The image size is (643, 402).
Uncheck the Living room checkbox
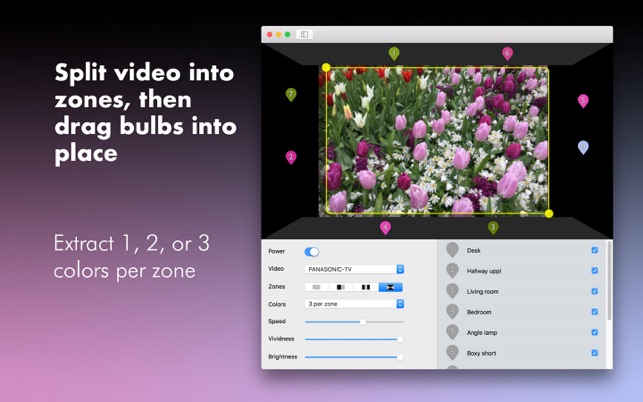pyautogui.click(x=595, y=291)
